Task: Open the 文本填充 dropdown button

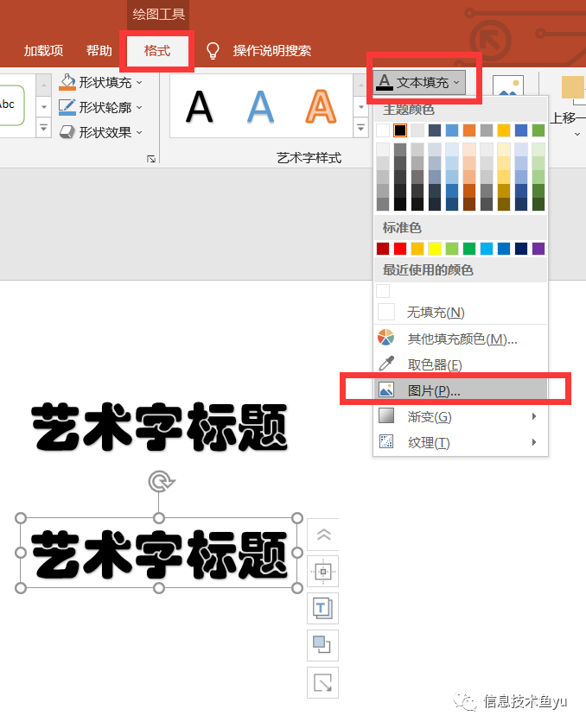Action: (x=418, y=82)
